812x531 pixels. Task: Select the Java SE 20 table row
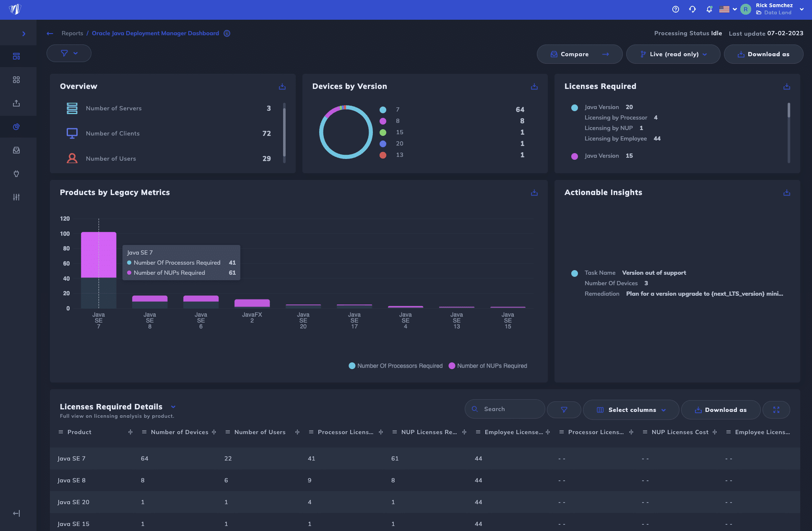click(x=425, y=502)
